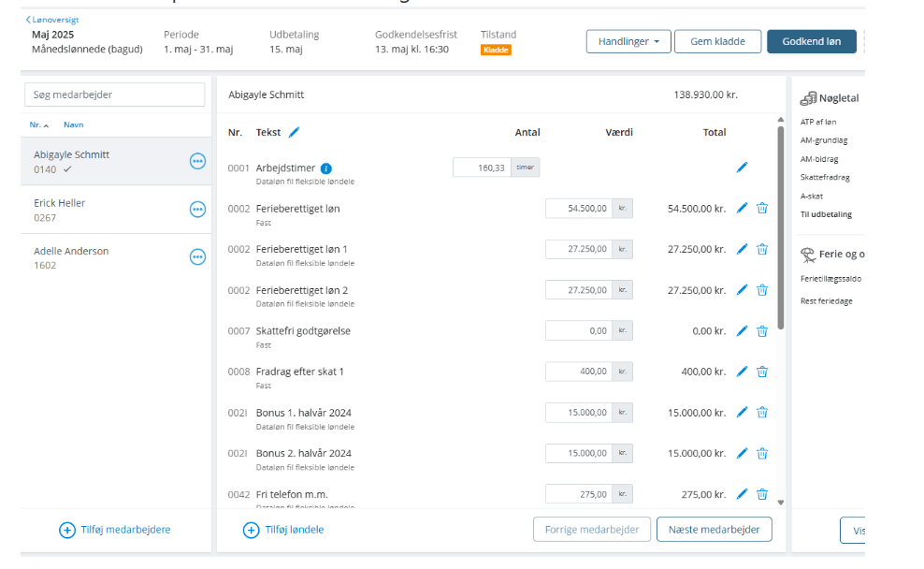
Task: Edit the Fradrag efter skat 1 row
Action: tap(742, 372)
